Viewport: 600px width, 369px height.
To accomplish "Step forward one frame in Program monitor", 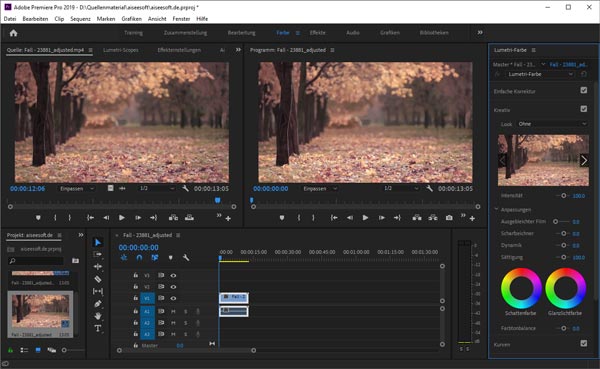I will (x=382, y=217).
